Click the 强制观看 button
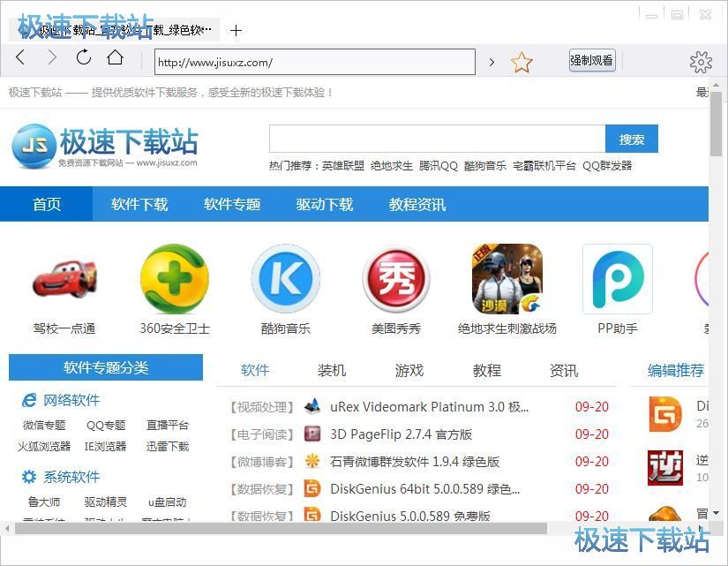Screen dimensions: 728x566 pyautogui.click(x=592, y=60)
